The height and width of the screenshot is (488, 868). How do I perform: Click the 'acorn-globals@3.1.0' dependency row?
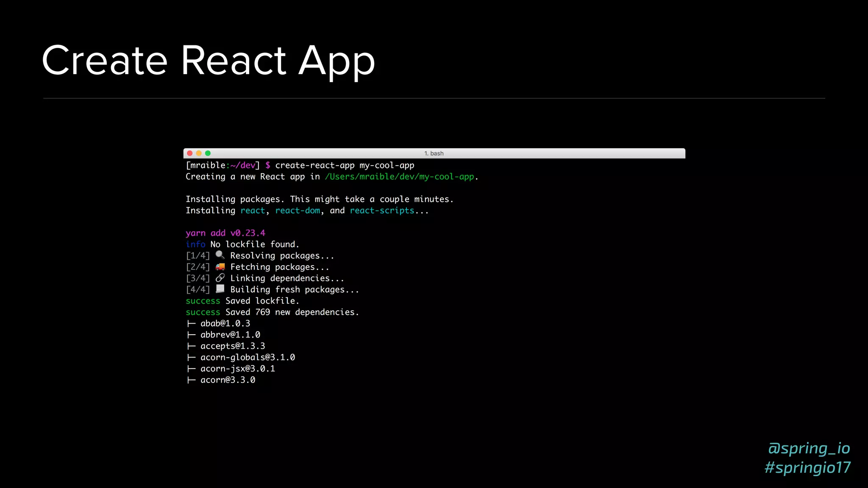pos(241,357)
